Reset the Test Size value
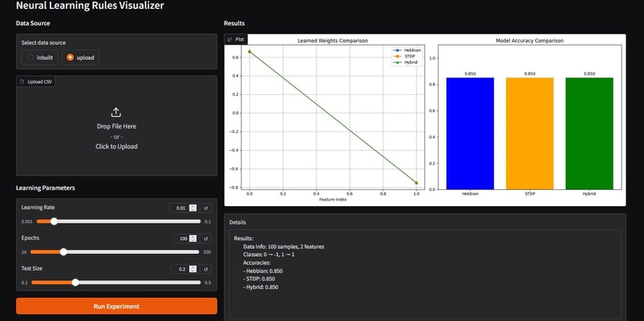This screenshot has height=321, width=644. coord(206,269)
